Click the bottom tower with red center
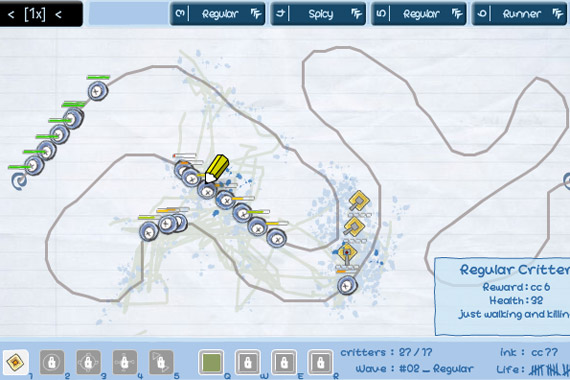Screen dimensions: 570x380 tap(347, 253)
